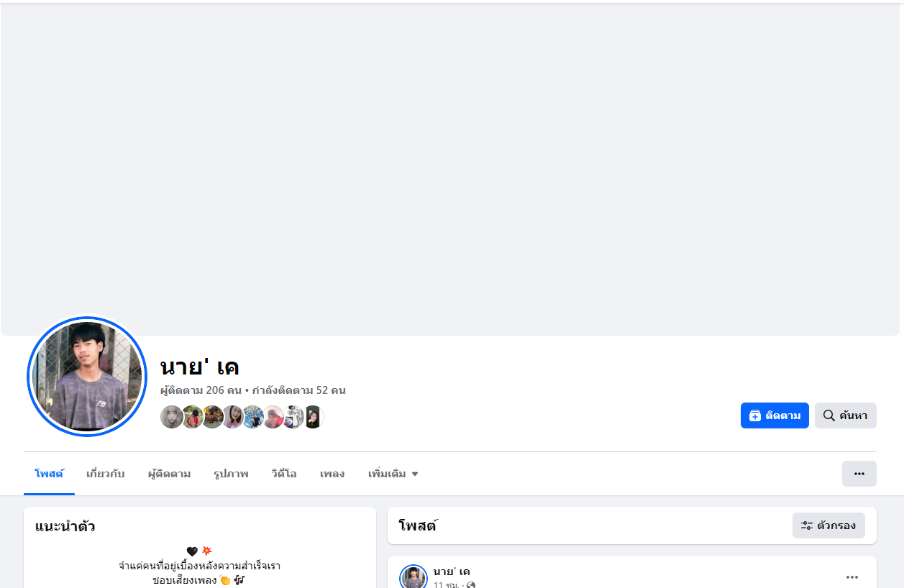This screenshot has height=588, width=904.
Task: Select the เพลง music tab
Action: (332, 474)
